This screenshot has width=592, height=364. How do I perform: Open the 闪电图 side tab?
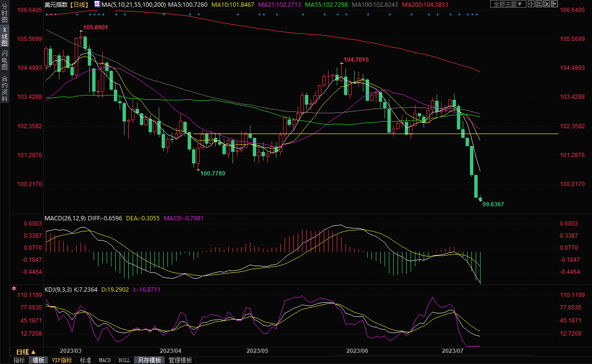point(4,59)
